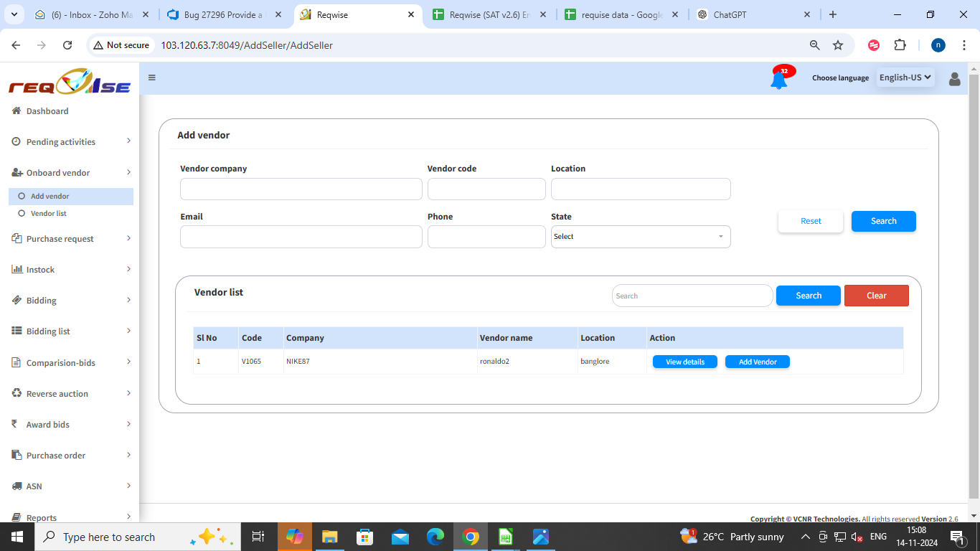Select the Add vendor submenu item

(x=71, y=196)
